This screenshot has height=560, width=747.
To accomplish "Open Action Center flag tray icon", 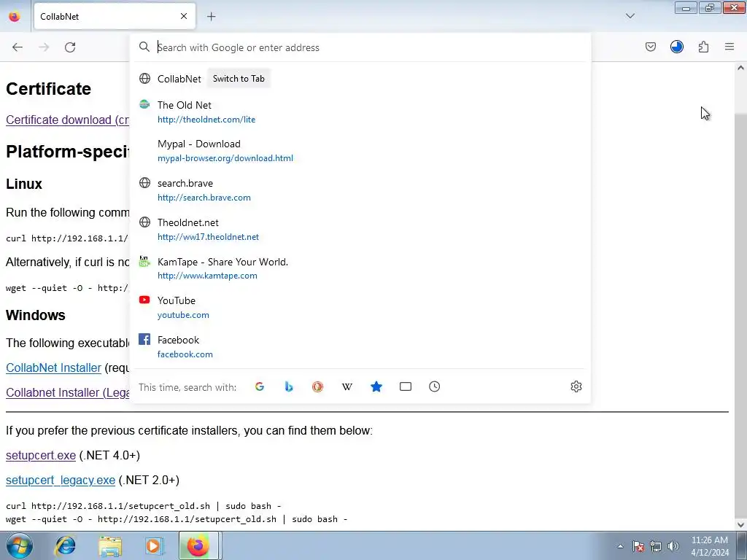I will click(638, 546).
